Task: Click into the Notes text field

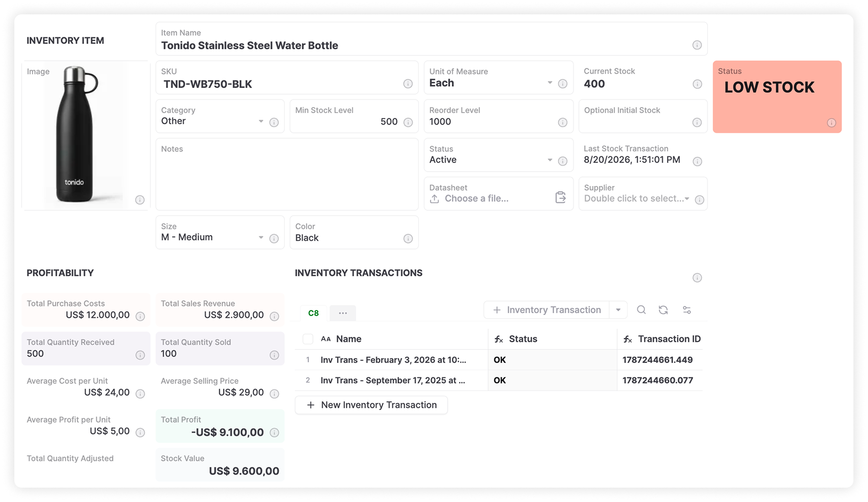Action: pos(287,175)
